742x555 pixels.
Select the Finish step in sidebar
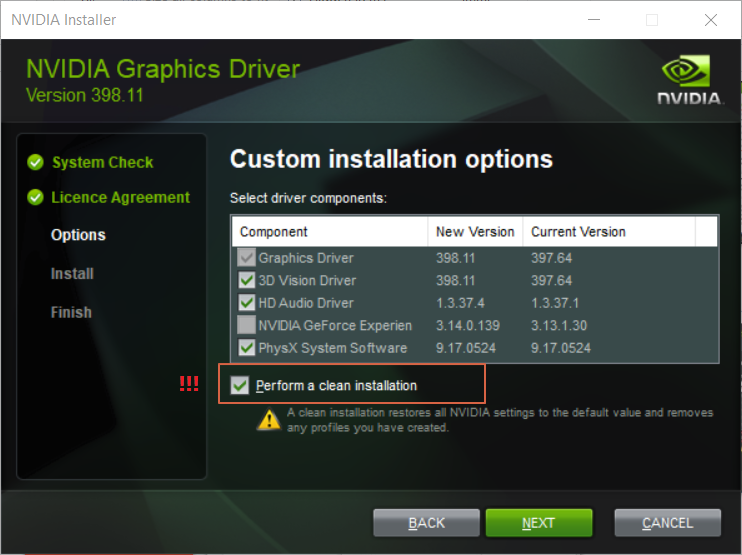pos(71,313)
